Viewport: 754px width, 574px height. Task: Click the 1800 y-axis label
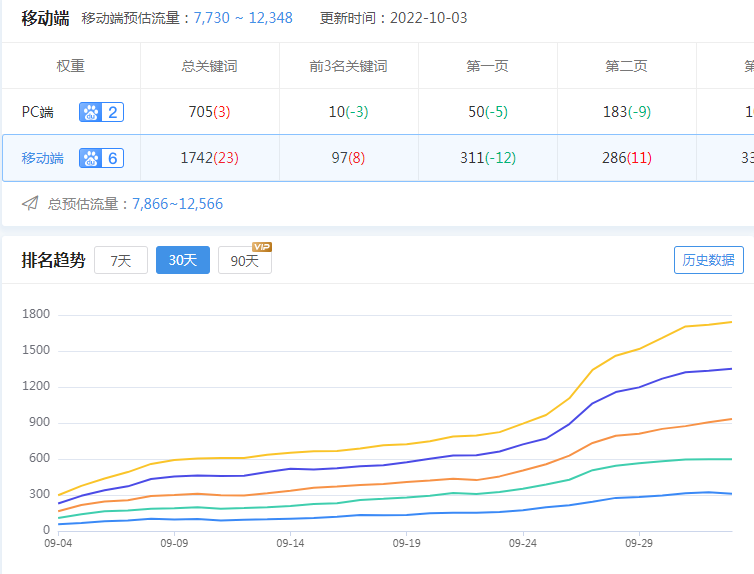(36, 314)
